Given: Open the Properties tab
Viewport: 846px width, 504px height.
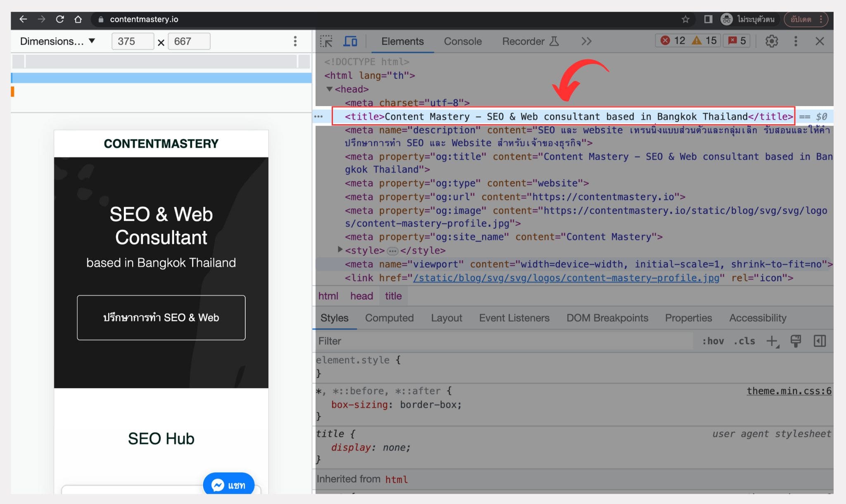Looking at the screenshot, I should point(688,318).
